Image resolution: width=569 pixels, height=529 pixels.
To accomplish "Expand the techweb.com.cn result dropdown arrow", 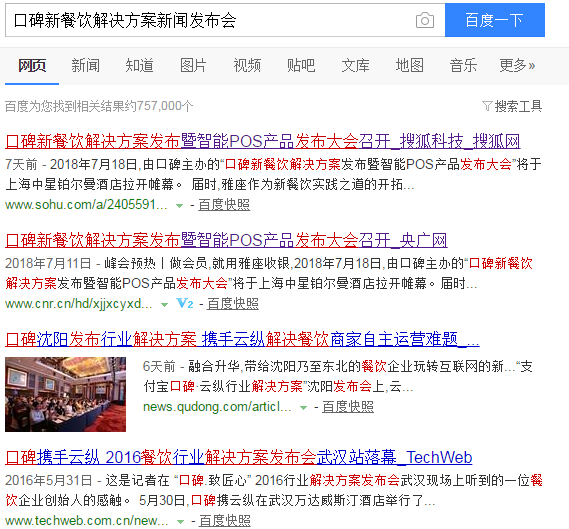I will [180, 522].
